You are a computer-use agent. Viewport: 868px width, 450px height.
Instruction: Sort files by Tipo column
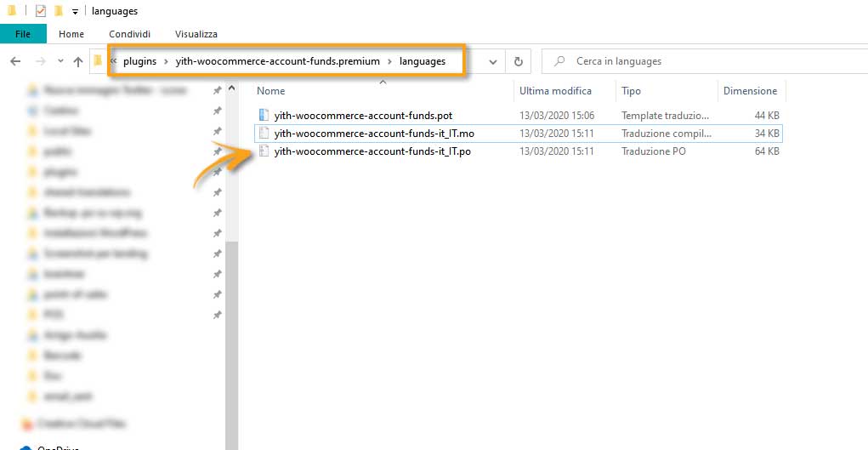[631, 91]
